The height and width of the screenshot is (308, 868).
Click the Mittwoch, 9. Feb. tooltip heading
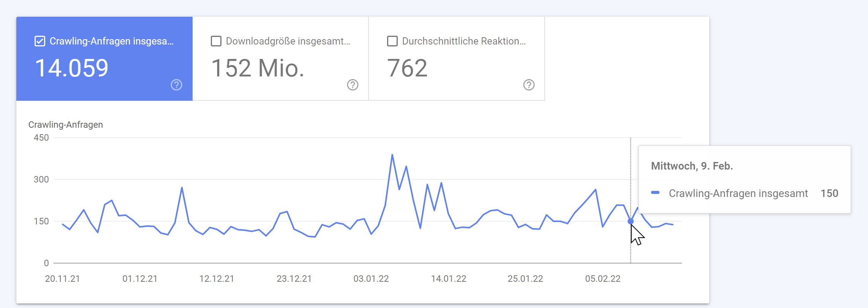[691, 166]
